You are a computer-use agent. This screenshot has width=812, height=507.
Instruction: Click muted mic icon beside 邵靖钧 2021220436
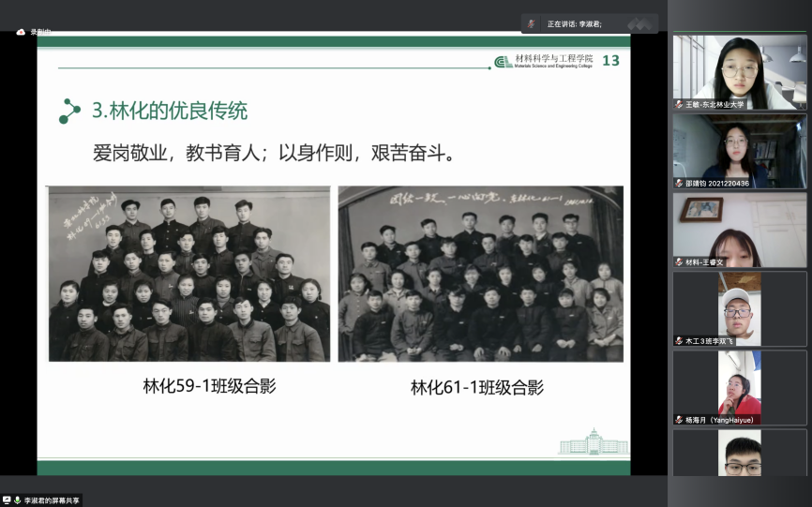click(679, 183)
